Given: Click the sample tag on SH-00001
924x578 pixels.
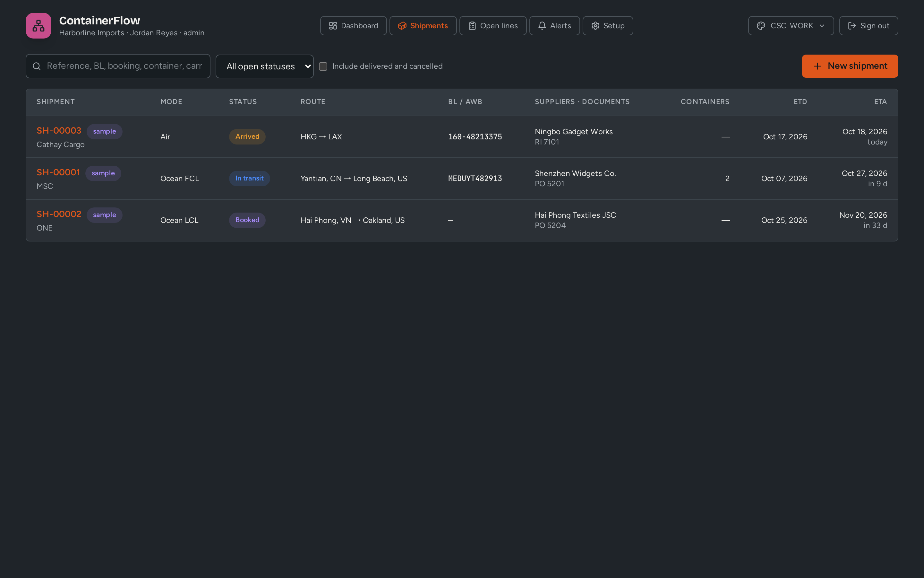Looking at the screenshot, I should [x=103, y=173].
